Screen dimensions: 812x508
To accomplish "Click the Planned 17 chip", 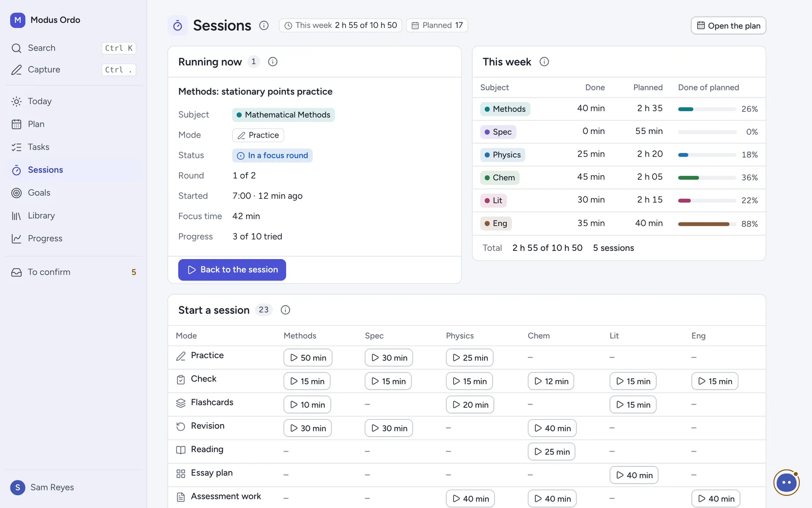I will pyautogui.click(x=437, y=25).
